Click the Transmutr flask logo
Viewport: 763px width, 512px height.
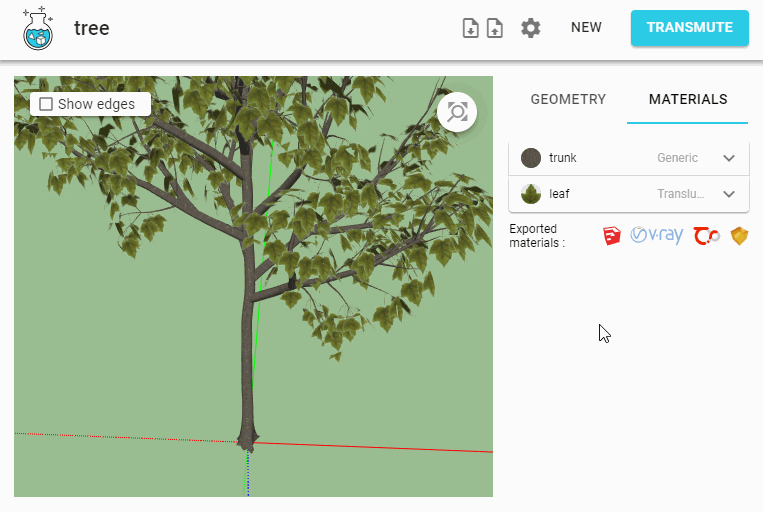(39, 28)
